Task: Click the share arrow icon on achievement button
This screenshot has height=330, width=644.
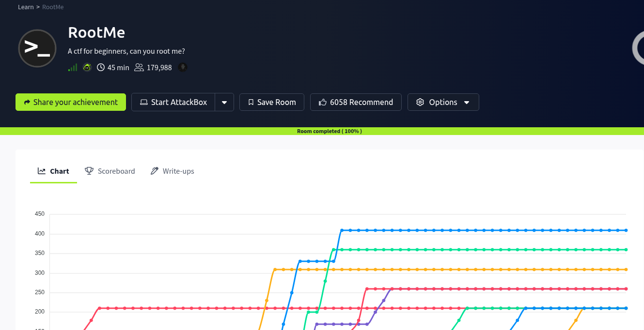Action: [27, 102]
